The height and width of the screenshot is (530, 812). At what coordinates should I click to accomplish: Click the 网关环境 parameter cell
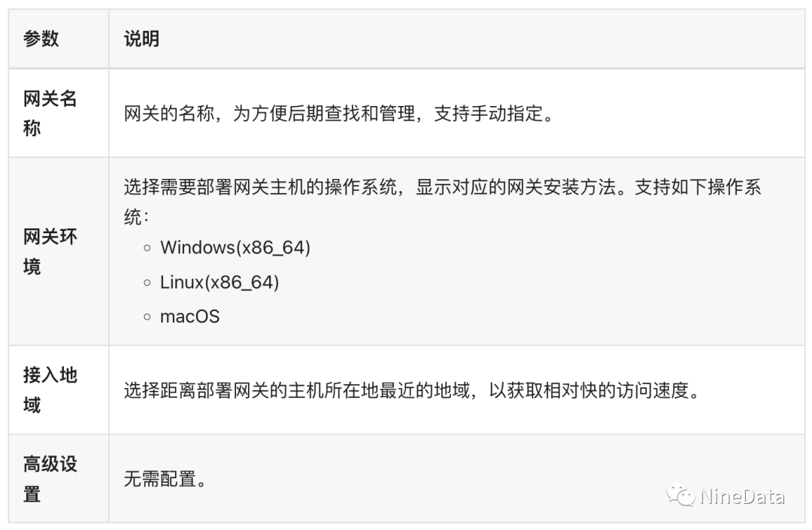[50, 252]
